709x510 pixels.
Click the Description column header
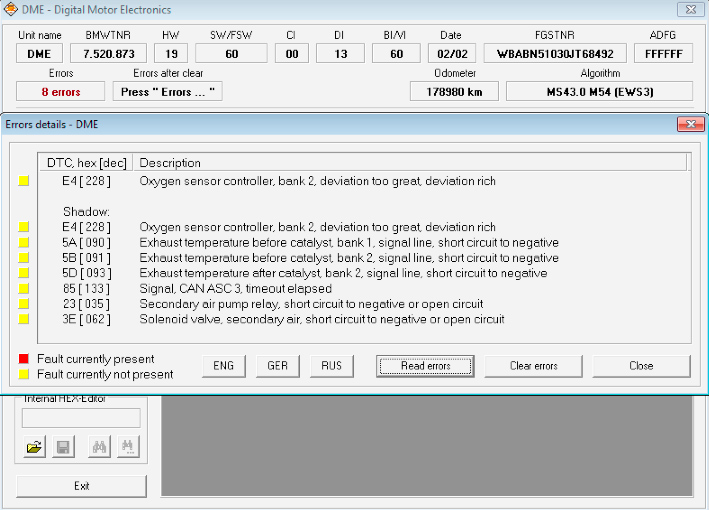170,163
